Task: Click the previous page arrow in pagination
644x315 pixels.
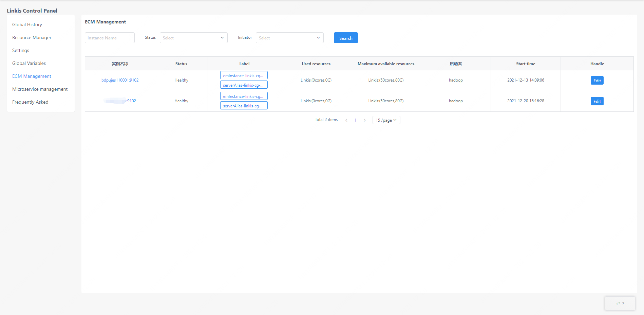Action: pyautogui.click(x=346, y=120)
